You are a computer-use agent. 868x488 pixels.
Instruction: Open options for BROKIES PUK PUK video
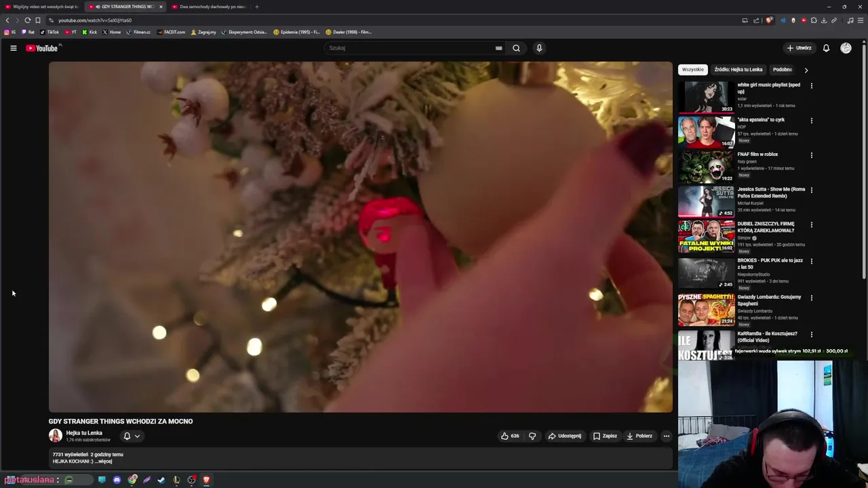pos(812,262)
